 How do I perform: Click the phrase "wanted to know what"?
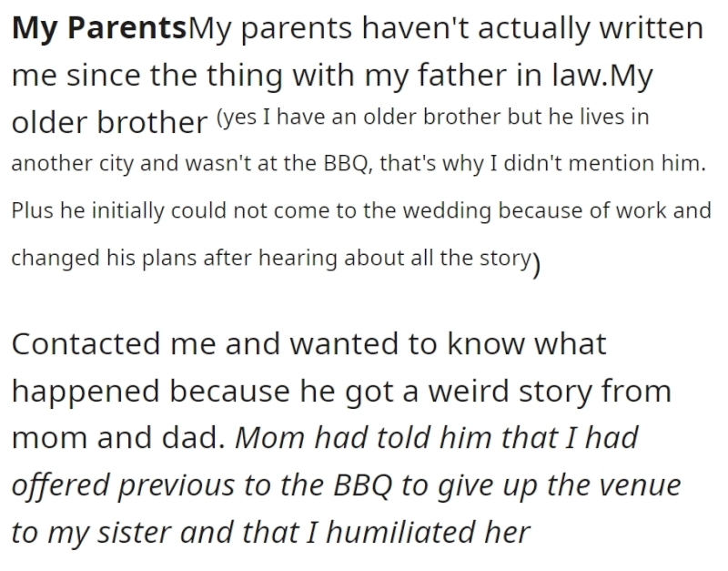coord(448,344)
